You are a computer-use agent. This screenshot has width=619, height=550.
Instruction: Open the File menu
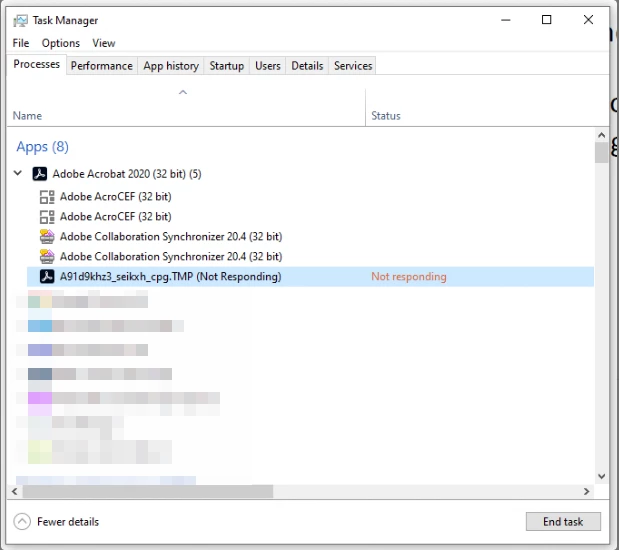(21, 43)
